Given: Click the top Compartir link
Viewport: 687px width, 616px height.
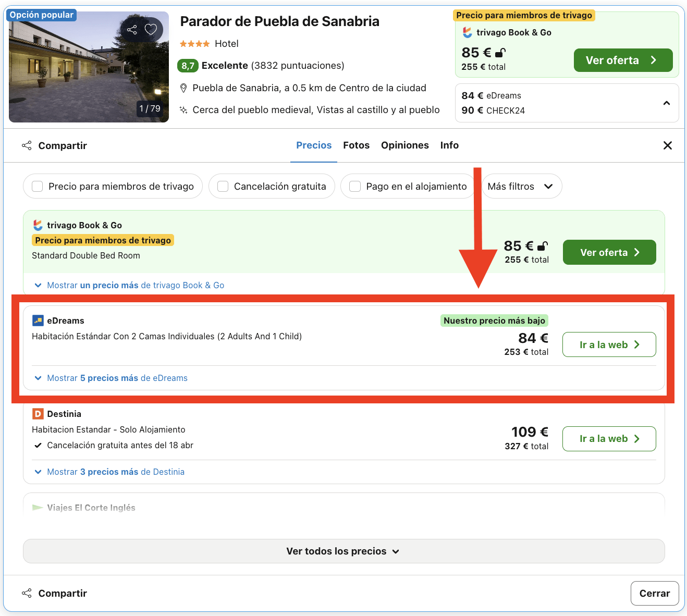Looking at the screenshot, I should (x=63, y=145).
